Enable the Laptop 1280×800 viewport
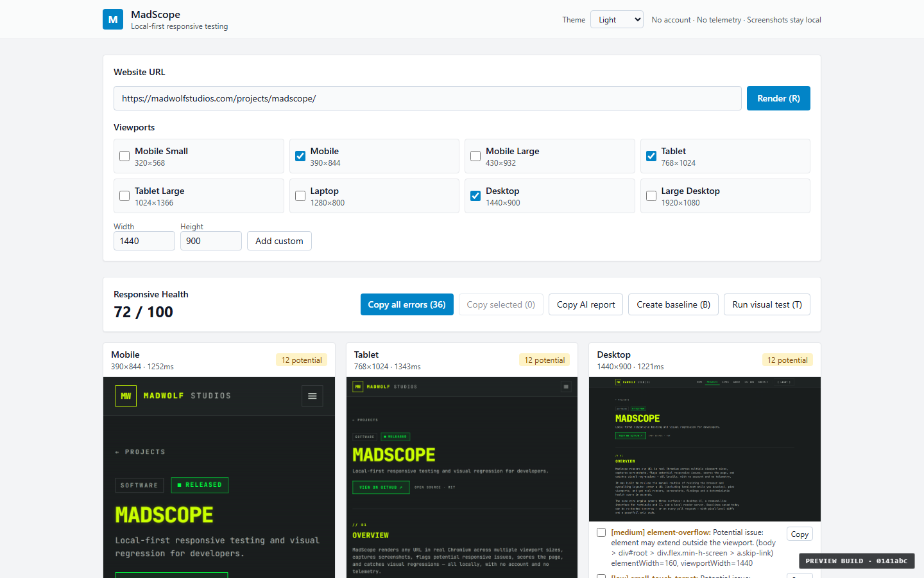The height and width of the screenshot is (578, 924). pyautogui.click(x=300, y=196)
